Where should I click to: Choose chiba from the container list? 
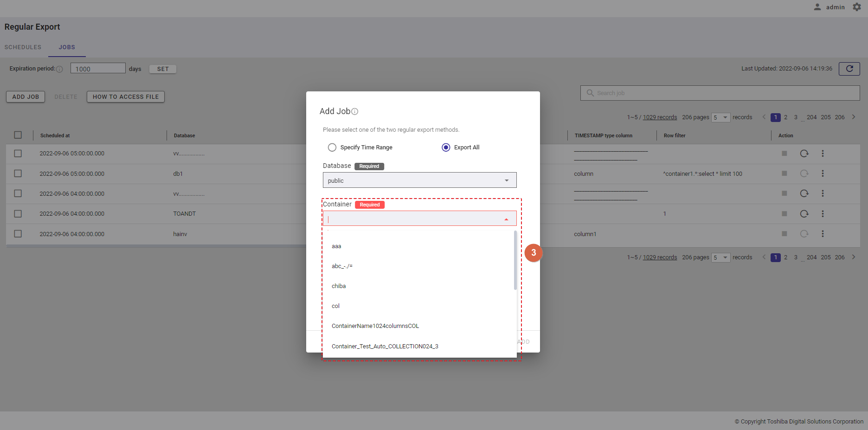tap(339, 286)
